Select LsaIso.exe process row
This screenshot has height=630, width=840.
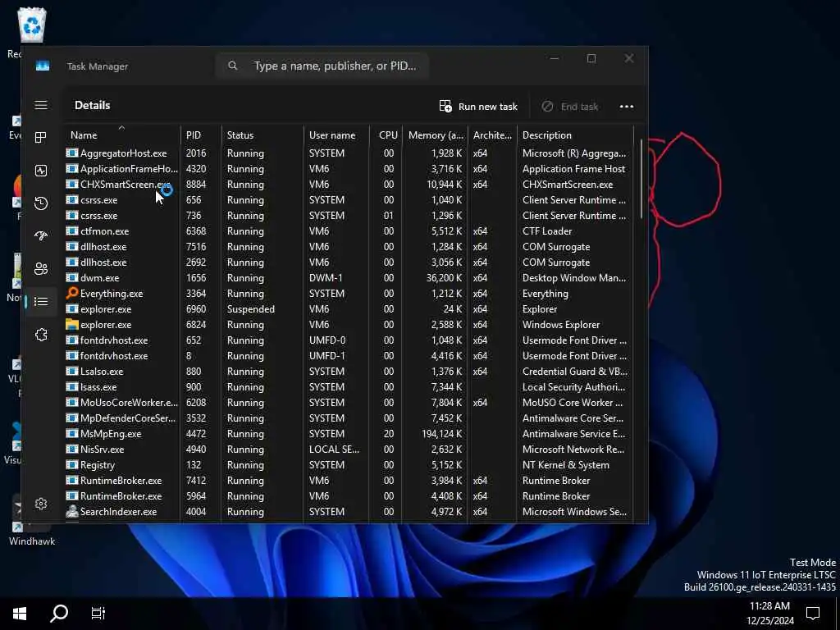(x=348, y=371)
